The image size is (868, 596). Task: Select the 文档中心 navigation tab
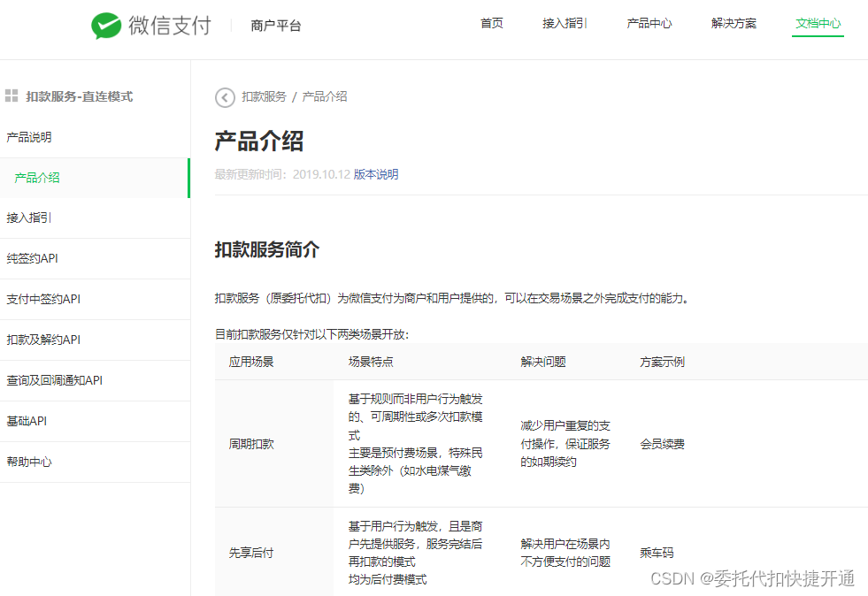click(x=818, y=23)
